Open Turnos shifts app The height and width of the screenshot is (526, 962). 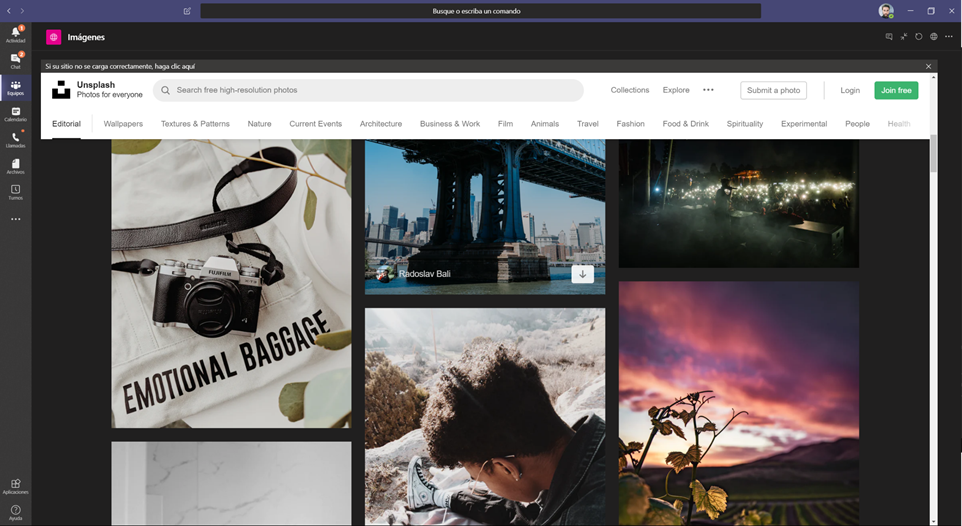(x=15, y=191)
